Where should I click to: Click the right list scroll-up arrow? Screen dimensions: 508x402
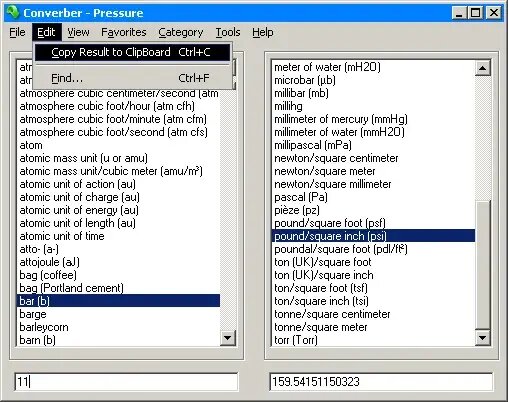pyautogui.click(x=482, y=68)
